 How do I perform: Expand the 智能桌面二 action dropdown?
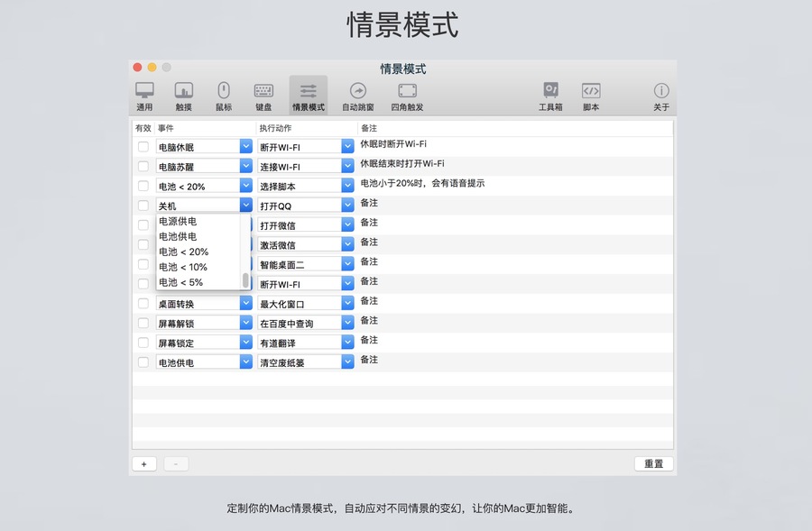pos(347,264)
